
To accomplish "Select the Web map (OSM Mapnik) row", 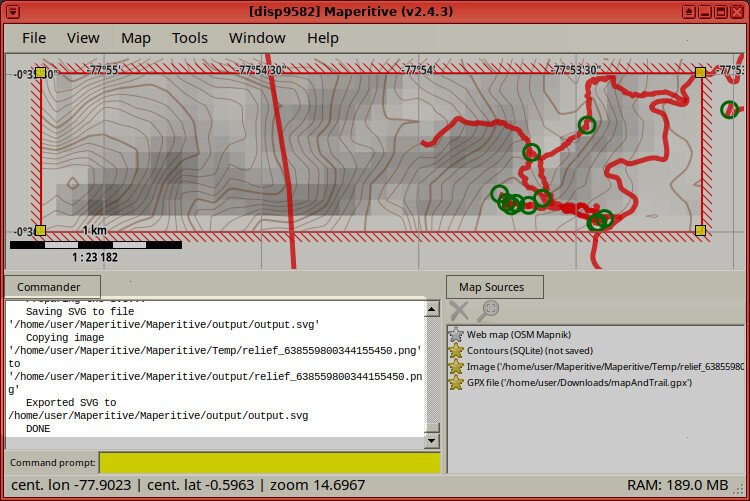I will tap(596, 334).
